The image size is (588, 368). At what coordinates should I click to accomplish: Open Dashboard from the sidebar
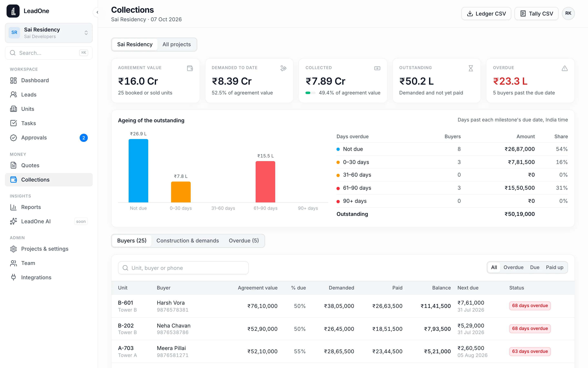pos(49,80)
